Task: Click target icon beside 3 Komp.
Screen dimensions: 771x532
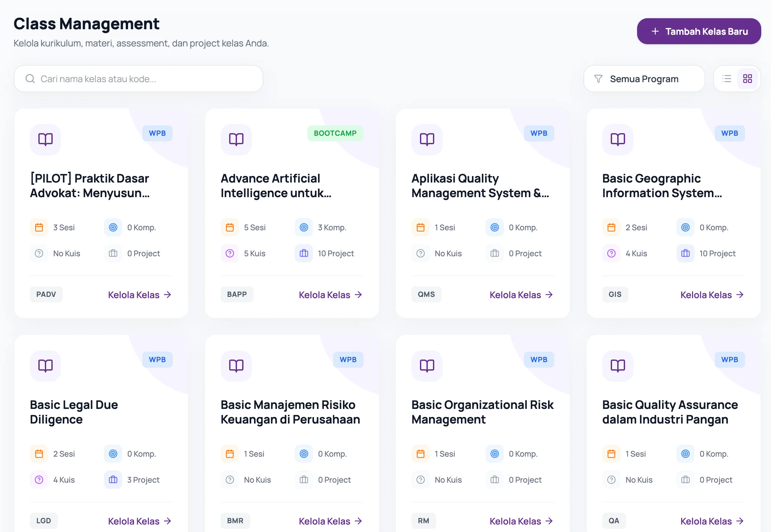Action: coord(304,227)
